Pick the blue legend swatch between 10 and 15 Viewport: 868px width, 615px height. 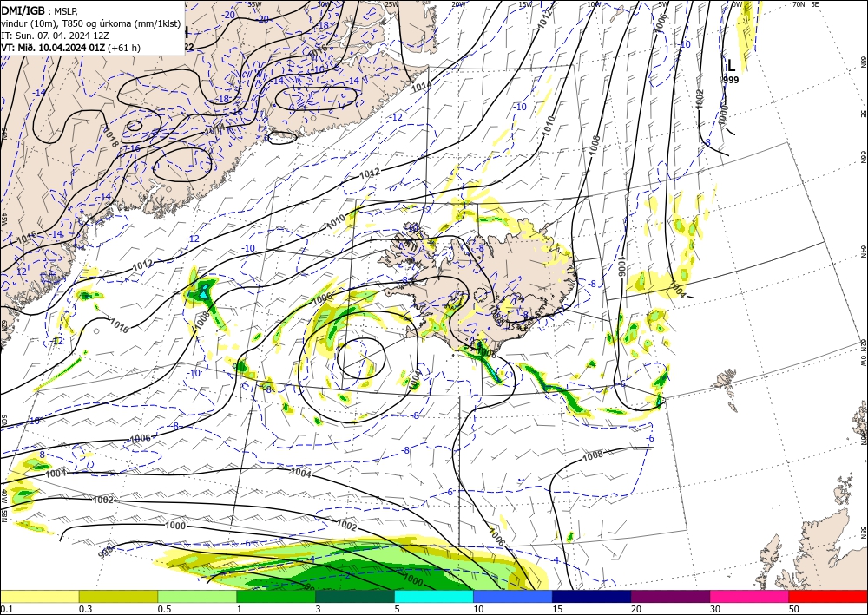click(513, 596)
